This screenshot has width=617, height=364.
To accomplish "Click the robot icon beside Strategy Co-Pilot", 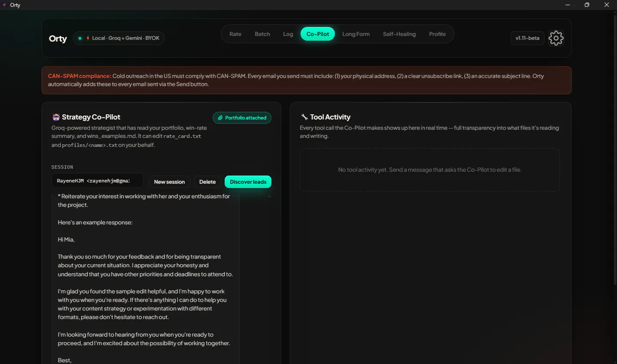I will (x=56, y=117).
